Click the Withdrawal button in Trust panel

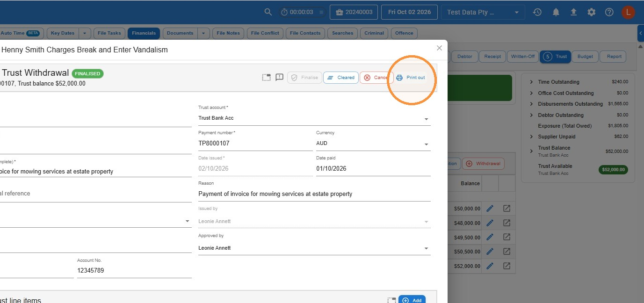pyautogui.click(x=483, y=164)
